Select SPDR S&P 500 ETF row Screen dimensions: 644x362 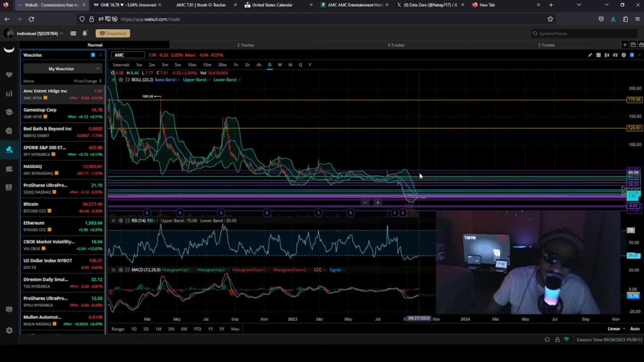[x=62, y=151]
